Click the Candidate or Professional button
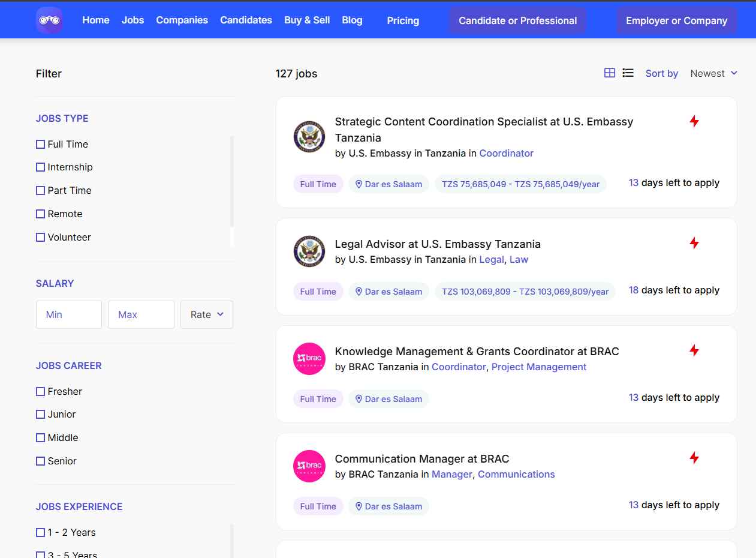The width and height of the screenshot is (756, 558). pyautogui.click(x=518, y=20)
